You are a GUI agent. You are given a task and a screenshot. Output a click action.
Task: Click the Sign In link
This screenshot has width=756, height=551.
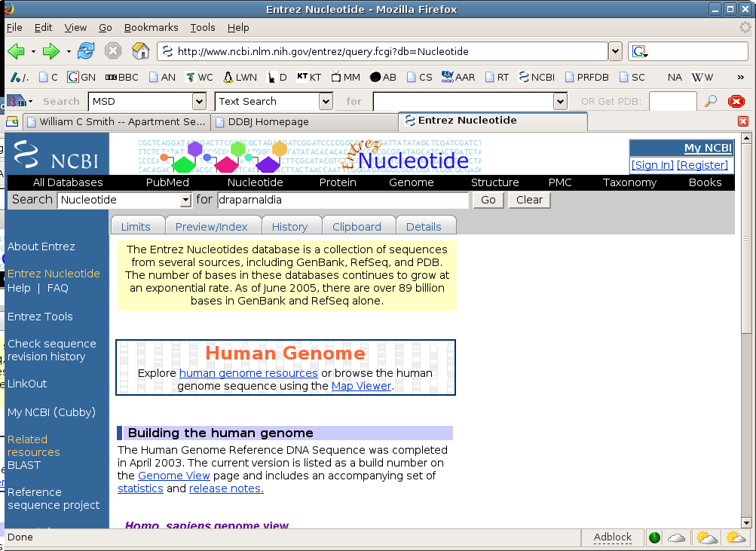[652, 165]
